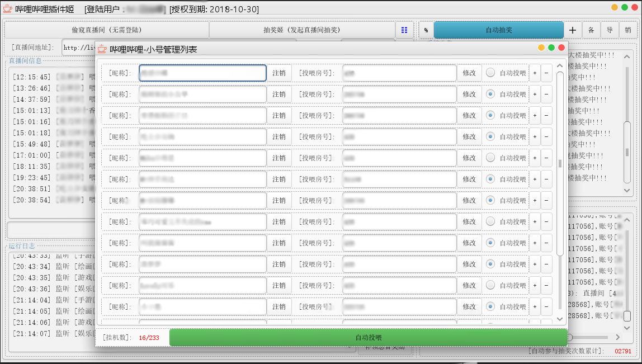Click the + icon in the fourth row
The width and height of the screenshot is (642, 364).
pos(535,136)
